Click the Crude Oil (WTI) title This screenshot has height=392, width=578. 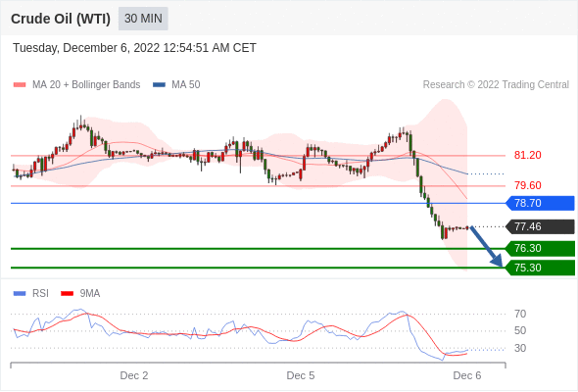[x=61, y=19]
